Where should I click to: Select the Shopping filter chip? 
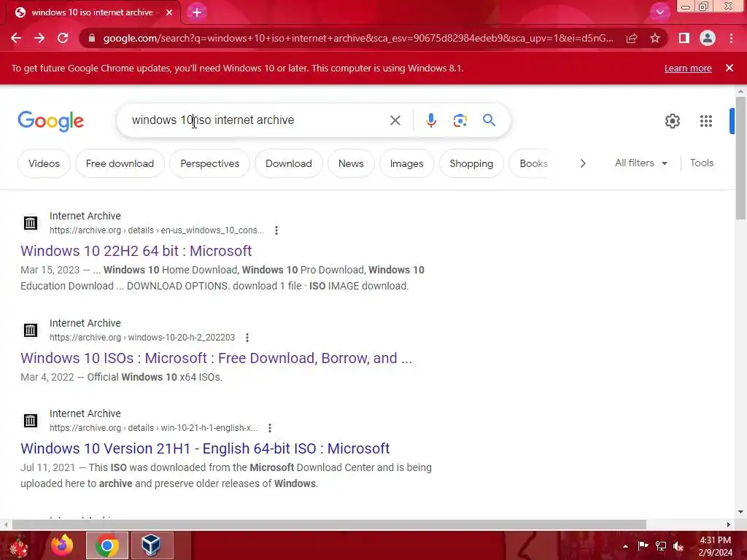(471, 163)
